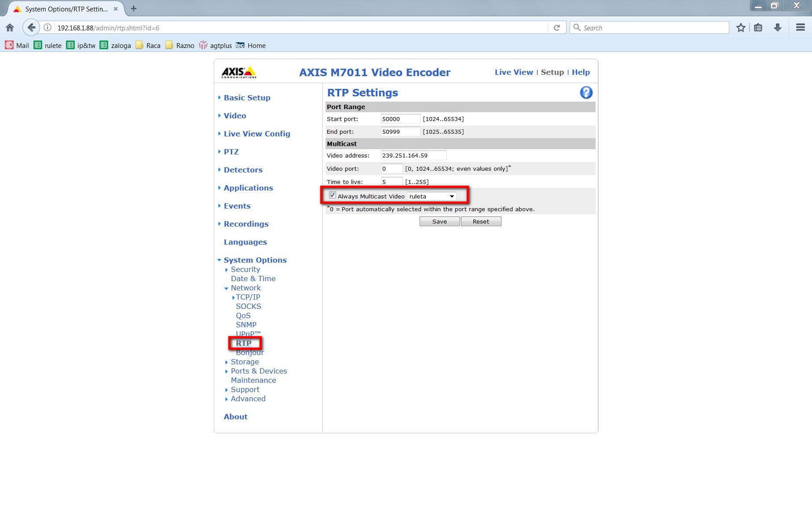This screenshot has width=812, height=528.
Task: Collapse the Network submenu
Action: tap(245, 288)
